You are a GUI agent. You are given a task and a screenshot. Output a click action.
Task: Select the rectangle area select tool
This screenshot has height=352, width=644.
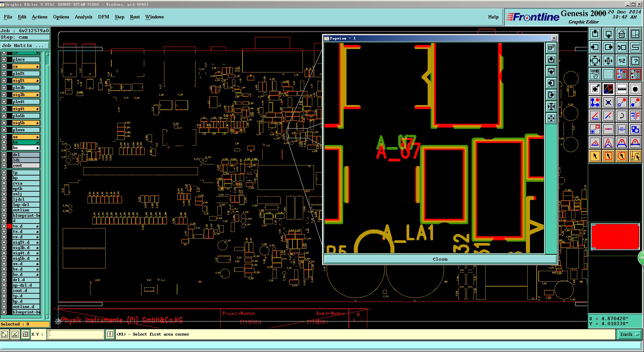pyautogui.click(x=608, y=156)
